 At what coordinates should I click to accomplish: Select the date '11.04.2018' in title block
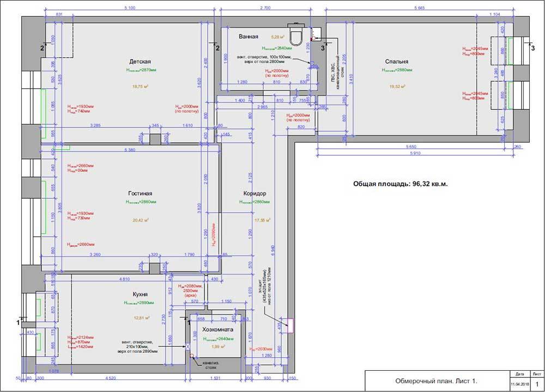tap(519, 384)
